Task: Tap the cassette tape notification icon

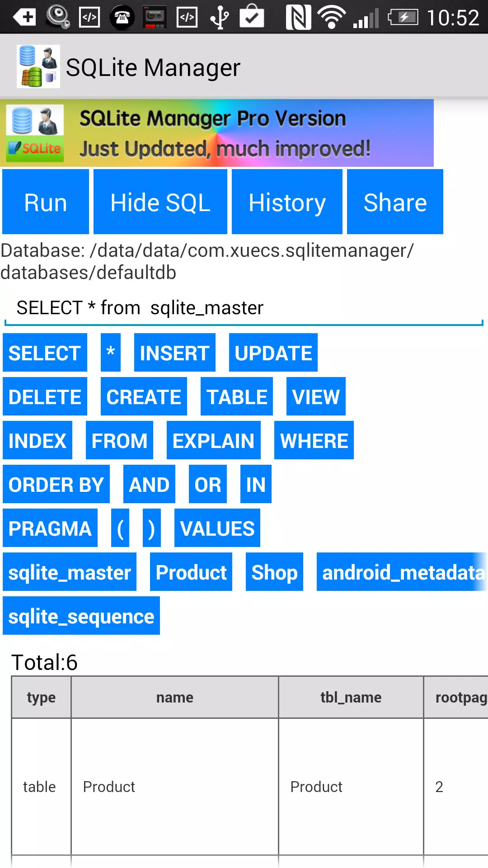Action: (155, 17)
